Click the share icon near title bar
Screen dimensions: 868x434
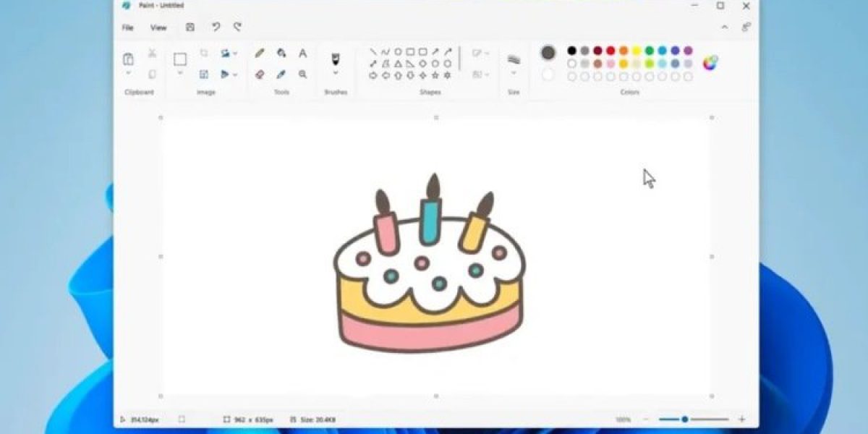tap(746, 27)
